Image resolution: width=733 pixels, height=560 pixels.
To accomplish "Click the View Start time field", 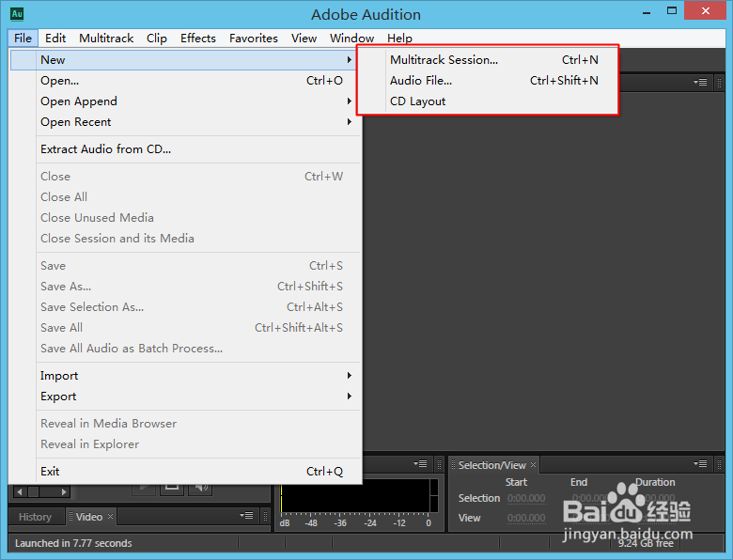I will (526, 518).
